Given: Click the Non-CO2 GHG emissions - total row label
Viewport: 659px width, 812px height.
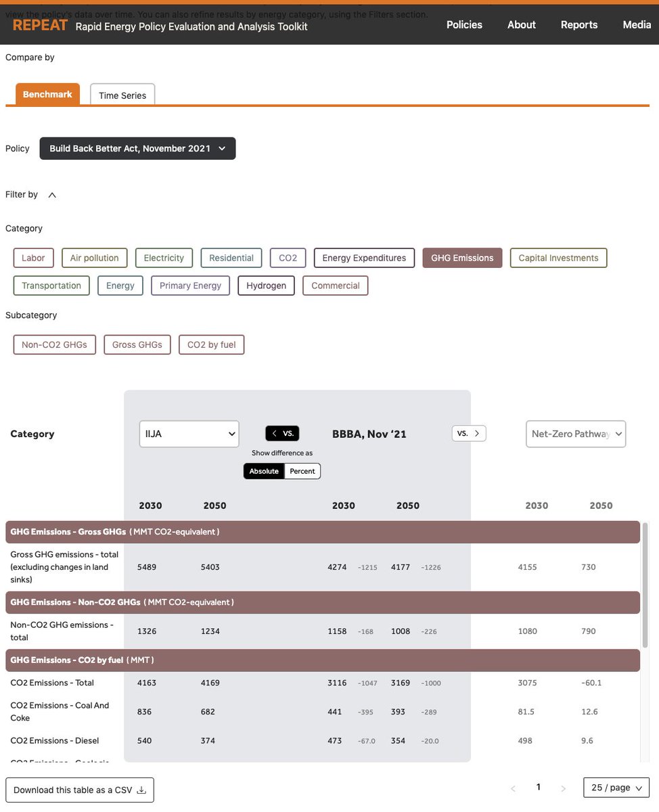Looking at the screenshot, I should (x=62, y=631).
